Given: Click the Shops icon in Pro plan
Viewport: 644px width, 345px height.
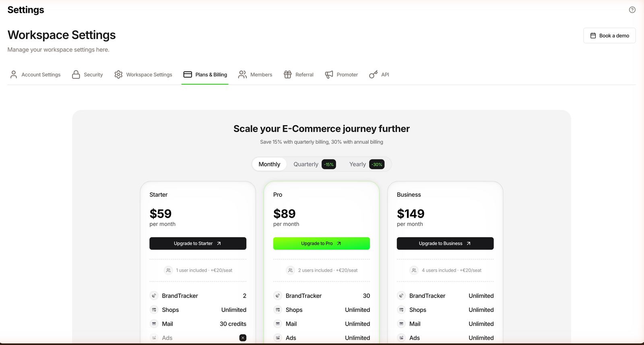Looking at the screenshot, I should coord(278,310).
